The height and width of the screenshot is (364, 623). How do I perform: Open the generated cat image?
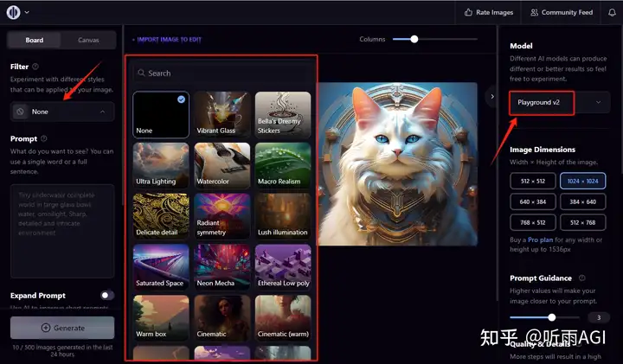(398, 164)
